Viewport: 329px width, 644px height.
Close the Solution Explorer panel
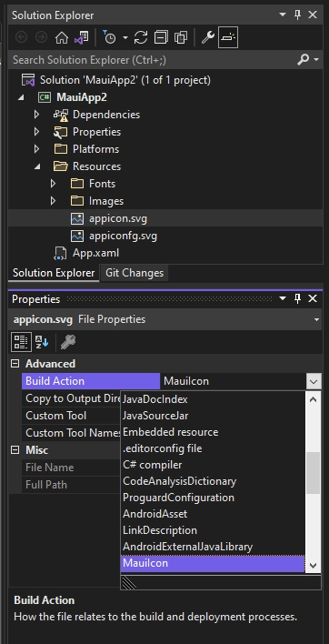pyautogui.click(x=313, y=15)
